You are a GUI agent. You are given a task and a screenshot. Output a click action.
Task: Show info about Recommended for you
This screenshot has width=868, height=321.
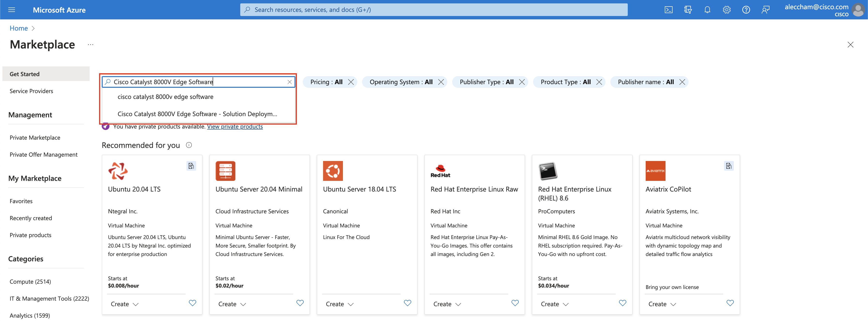point(189,145)
